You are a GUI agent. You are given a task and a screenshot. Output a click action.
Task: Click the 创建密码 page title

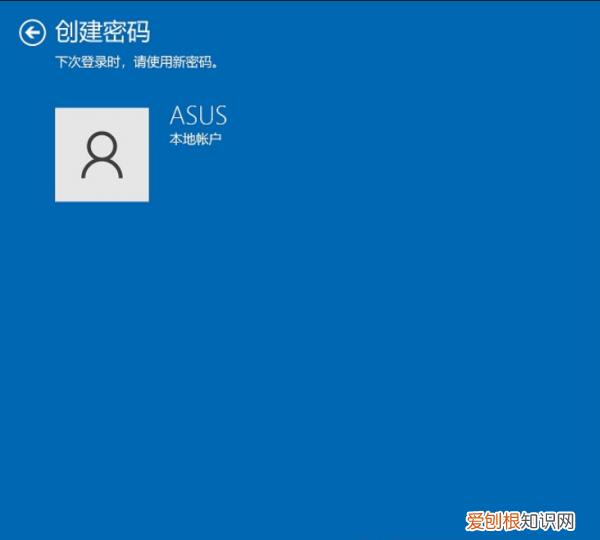[x=103, y=32]
